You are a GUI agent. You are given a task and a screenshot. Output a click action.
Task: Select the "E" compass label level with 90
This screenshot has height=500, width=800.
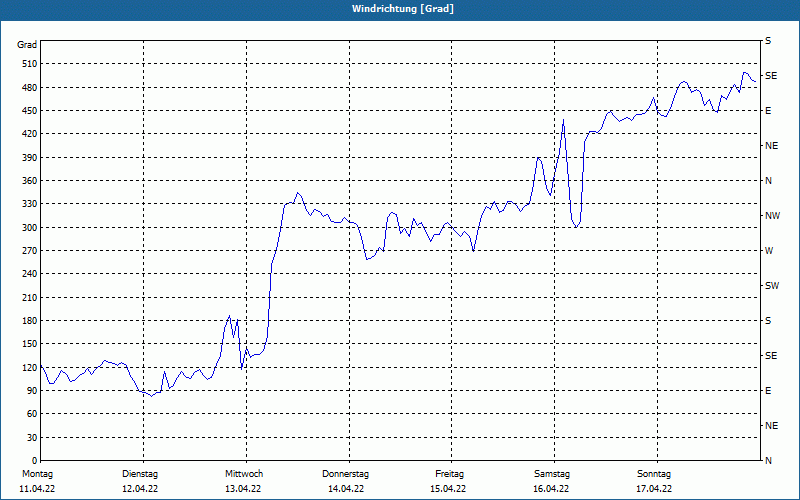(x=768, y=390)
